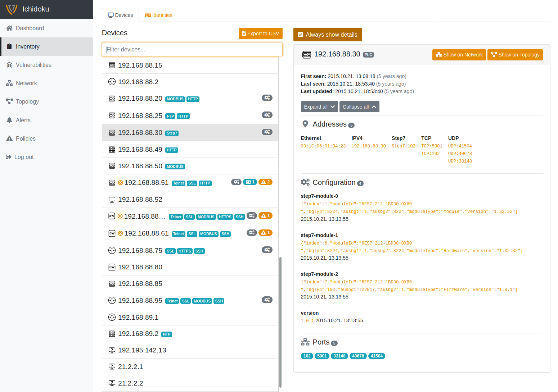
Task: Click the Configuration gears icon
Action: tap(305, 182)
